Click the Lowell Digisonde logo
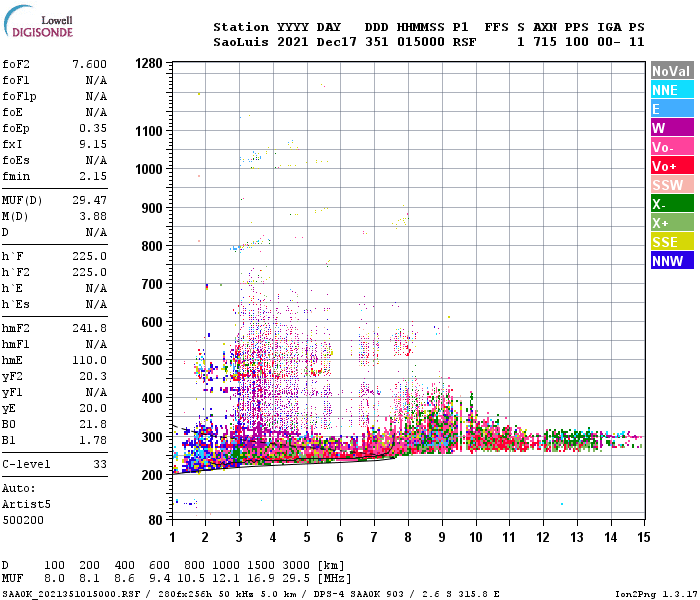 [38, 22]
